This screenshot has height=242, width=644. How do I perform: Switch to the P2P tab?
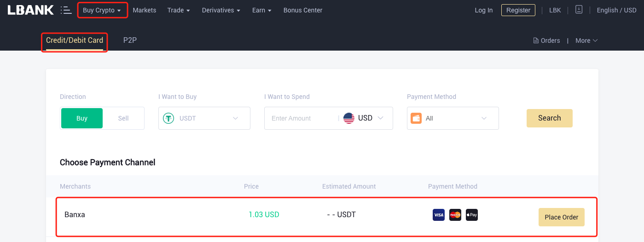coord(130,40)
